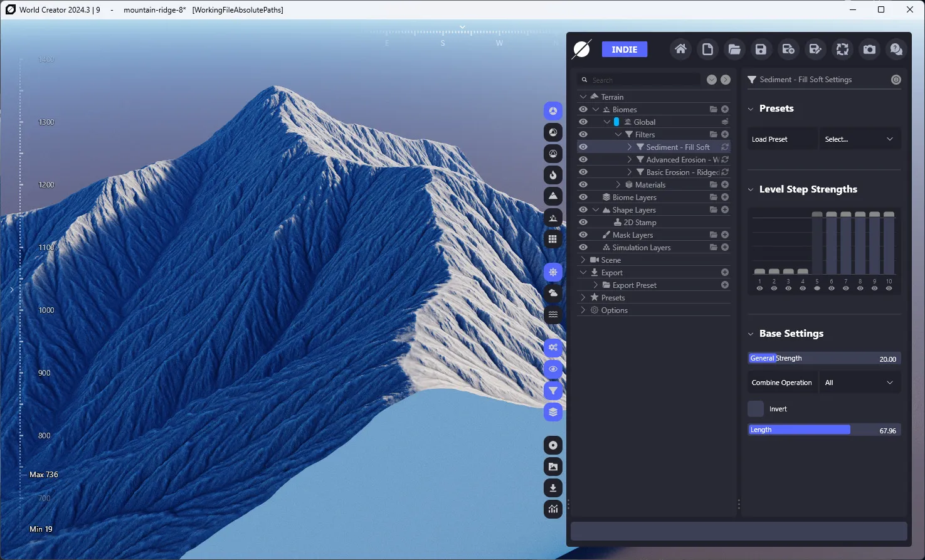925x560 pixels.
Task: Click the level step 7 strength bar
Action: (846, 243)
